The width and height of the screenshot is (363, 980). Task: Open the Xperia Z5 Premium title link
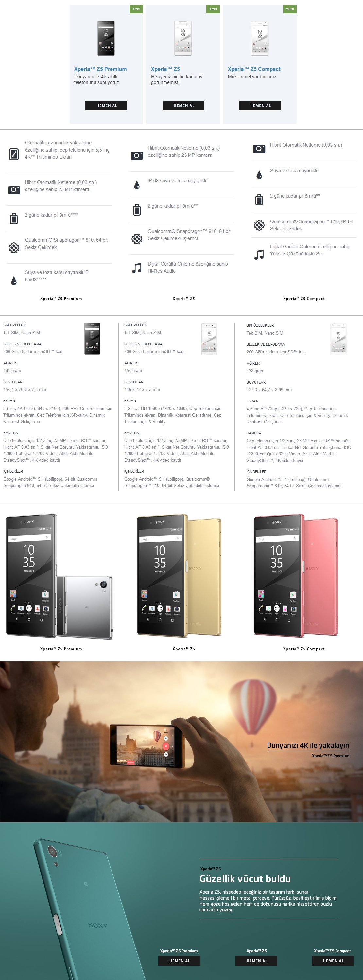pyautogui.click(x=100, y=69)
